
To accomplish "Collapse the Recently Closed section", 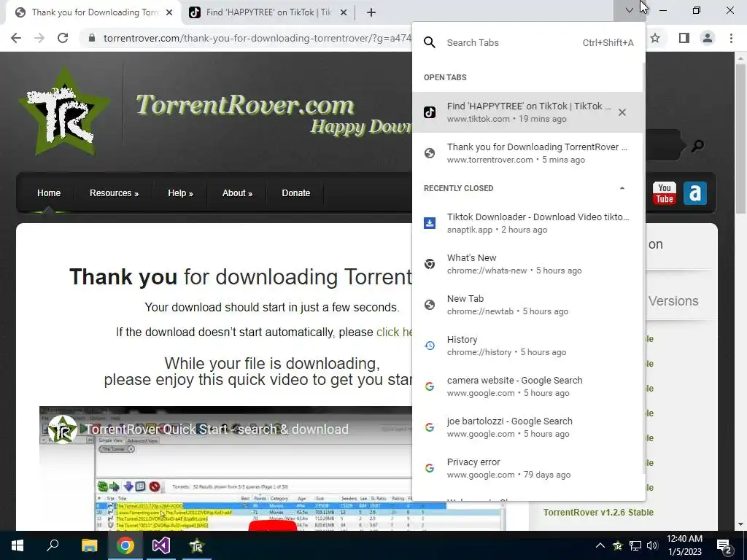I will point(622,188).
